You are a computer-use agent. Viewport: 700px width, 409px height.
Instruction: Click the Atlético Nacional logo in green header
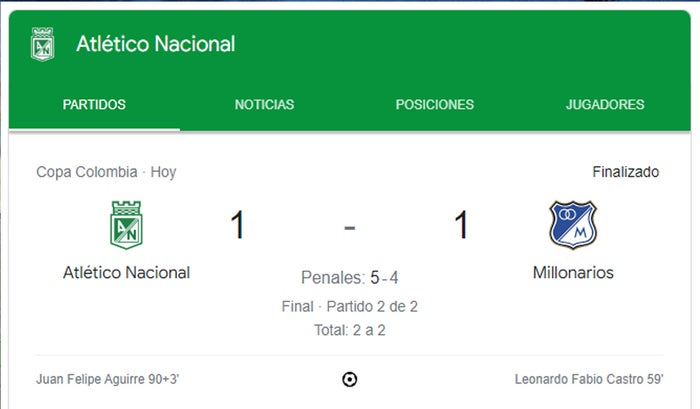[x=42, y=45]
